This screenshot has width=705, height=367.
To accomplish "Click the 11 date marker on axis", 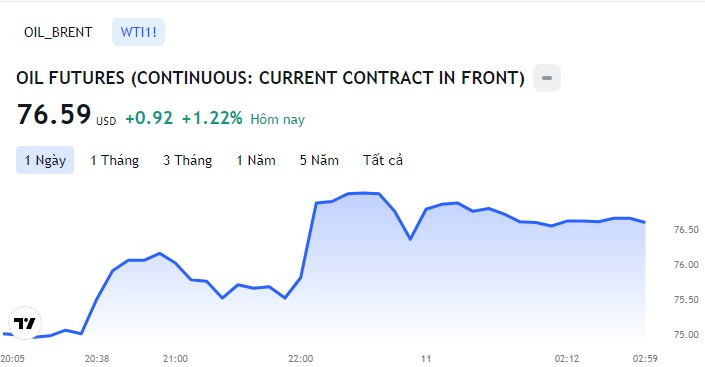I will [426, 358].
